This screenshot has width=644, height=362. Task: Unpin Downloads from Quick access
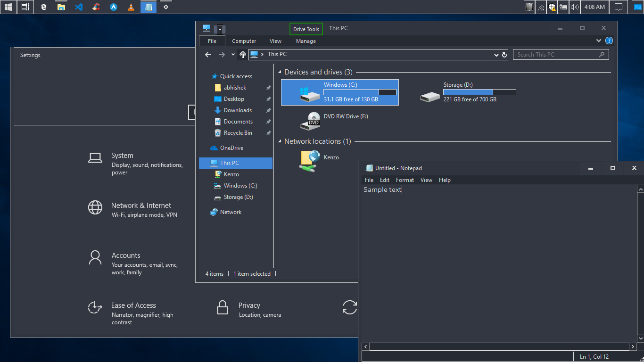[268, 110]
